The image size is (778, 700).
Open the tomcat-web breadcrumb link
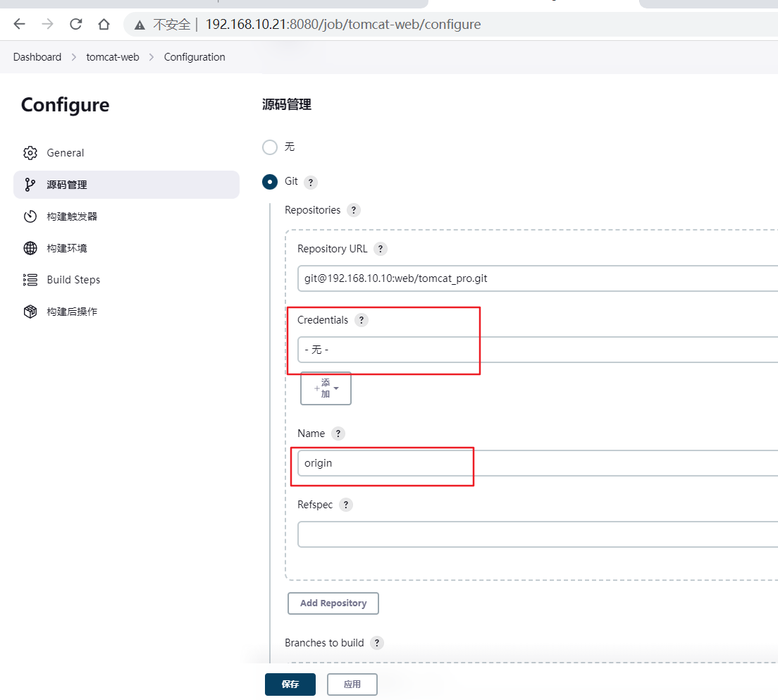[x=113, y=57]
